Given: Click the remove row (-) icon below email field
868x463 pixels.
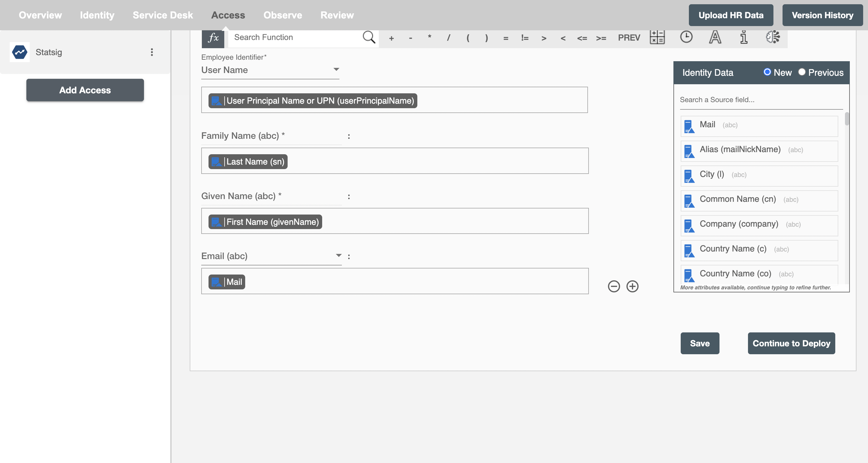Looking at the screenshot, I should (614, 286).
